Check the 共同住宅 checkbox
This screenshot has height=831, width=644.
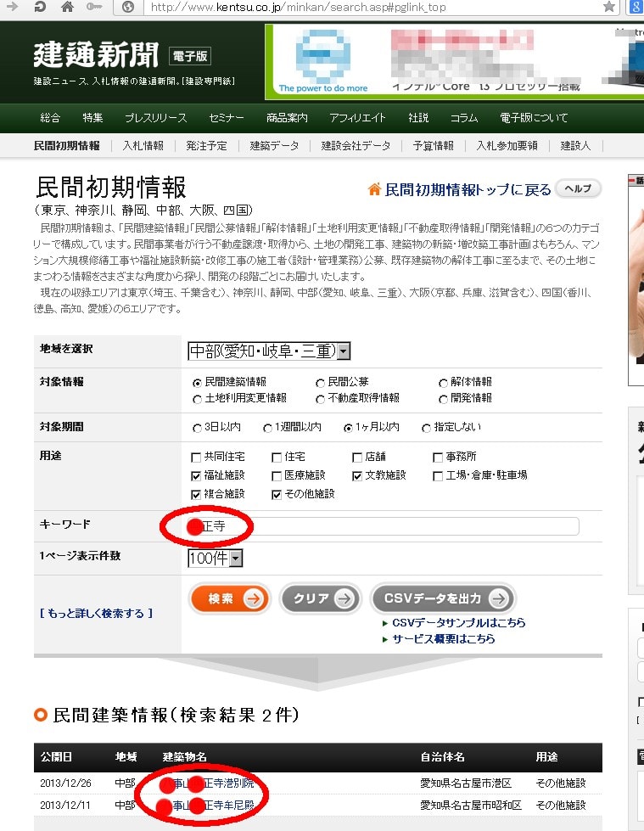point(197,457)
